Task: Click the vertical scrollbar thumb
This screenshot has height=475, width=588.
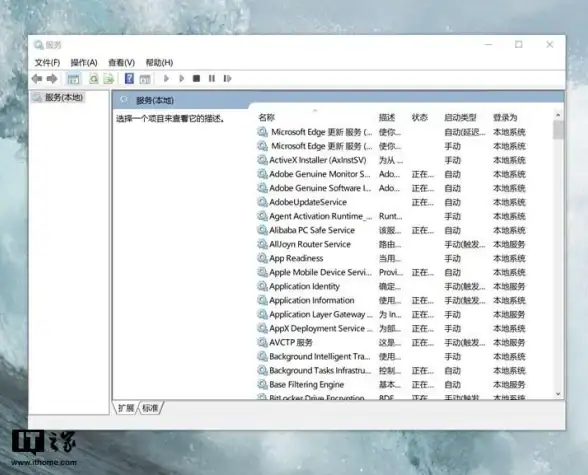Action: [x=558, y=130]
